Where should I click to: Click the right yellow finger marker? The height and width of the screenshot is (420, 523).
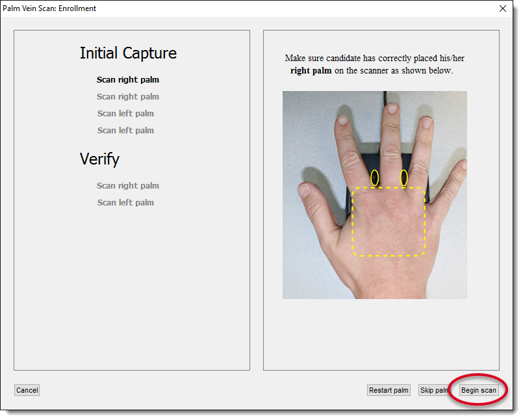[x=403, y=176]
